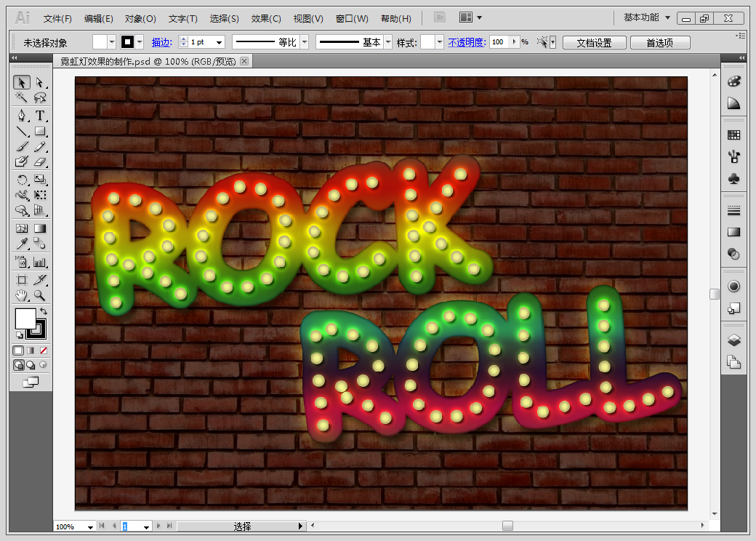Switch to Gradient fill mode
756x541 pixels.
pyautogui.click(x=31, y=350)
